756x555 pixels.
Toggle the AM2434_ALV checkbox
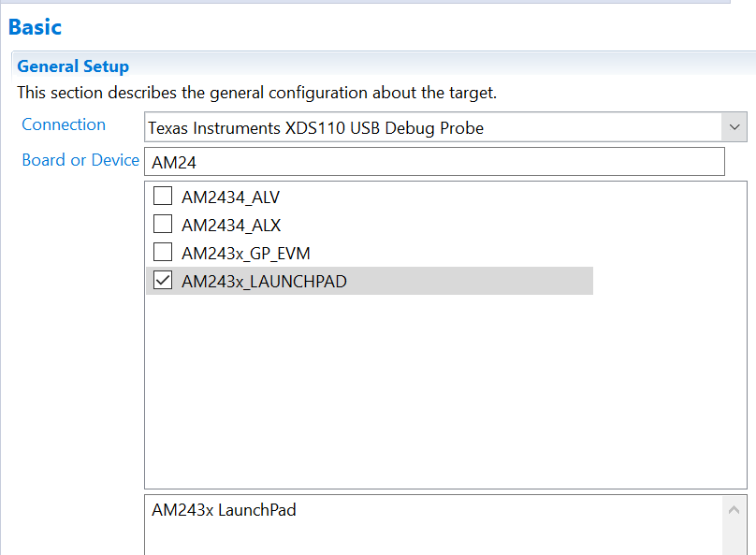[x=163, y=197]
